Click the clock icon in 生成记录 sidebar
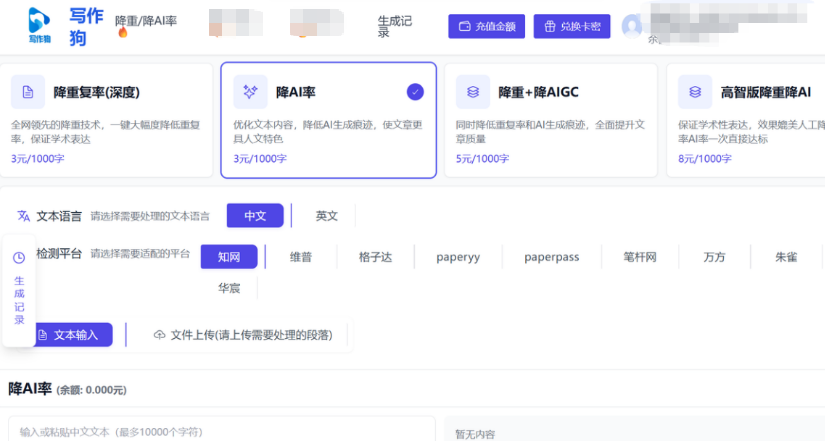 19,257
